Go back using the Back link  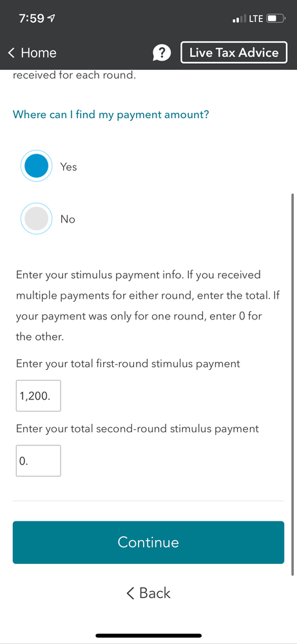point(148,593)
